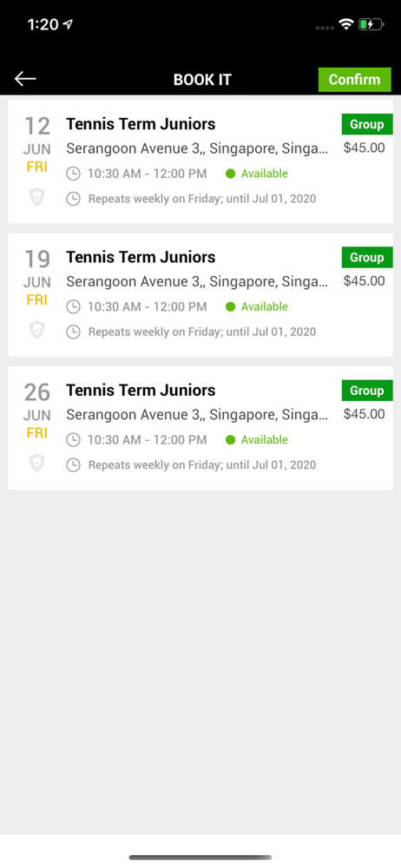Tap the shield icon on June 26 session
This screenshot has height=868, width=401.
(x=37, y=463)
